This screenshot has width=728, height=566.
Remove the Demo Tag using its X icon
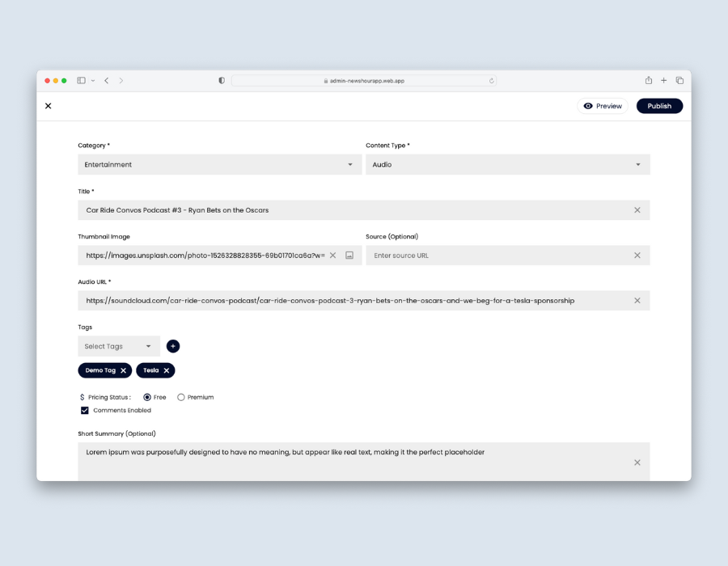(x=121, y=370)
